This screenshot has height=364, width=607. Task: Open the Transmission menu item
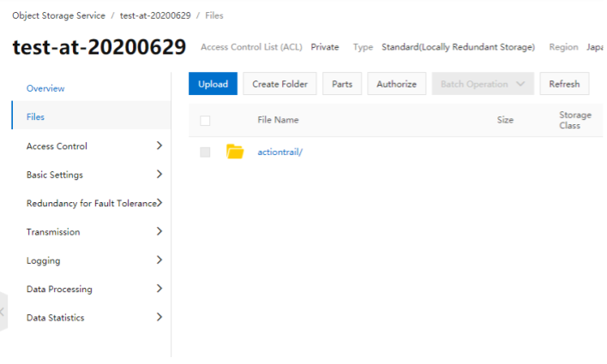click(53, 232)
